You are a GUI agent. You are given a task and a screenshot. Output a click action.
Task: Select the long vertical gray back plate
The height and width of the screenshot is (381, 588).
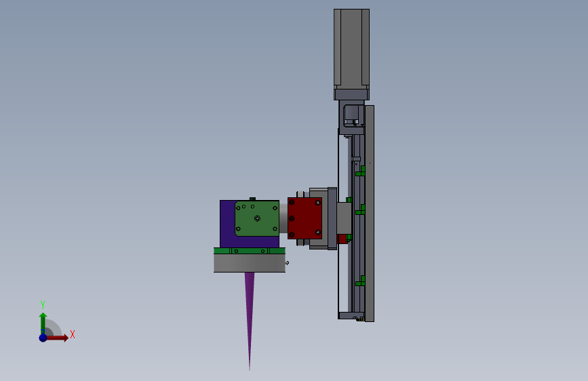(x=370, y=214)
